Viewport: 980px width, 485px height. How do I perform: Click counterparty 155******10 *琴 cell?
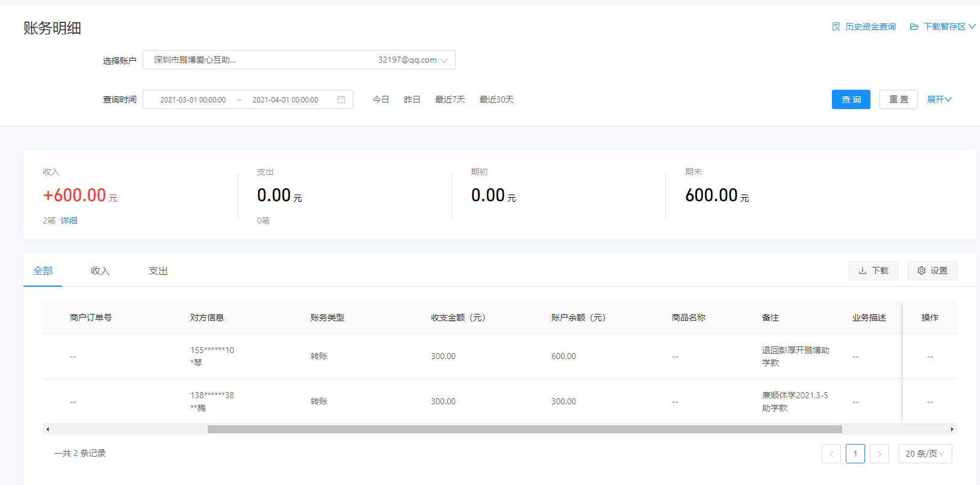point(212,356)
